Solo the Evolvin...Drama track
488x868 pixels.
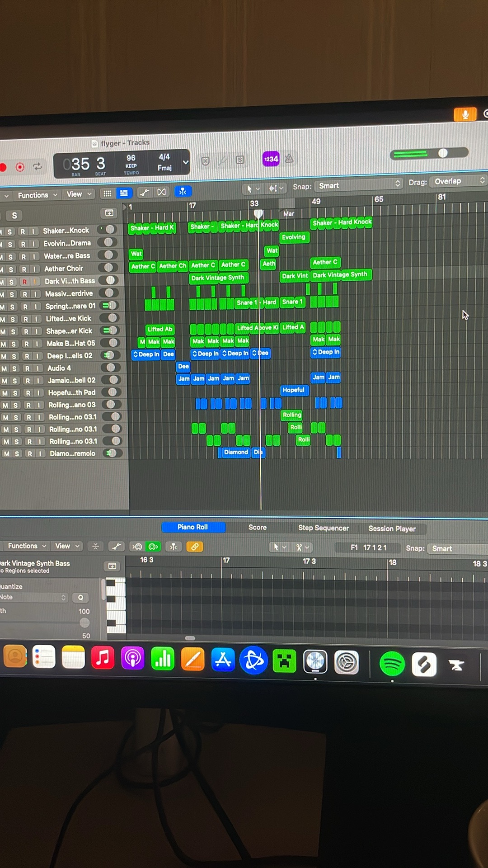10,244
